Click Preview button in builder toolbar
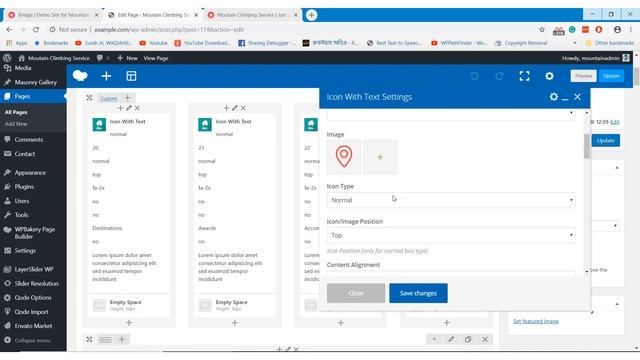The width and height of the screenshot is (640, 360). pyautogui.click(x=583, y=76)
